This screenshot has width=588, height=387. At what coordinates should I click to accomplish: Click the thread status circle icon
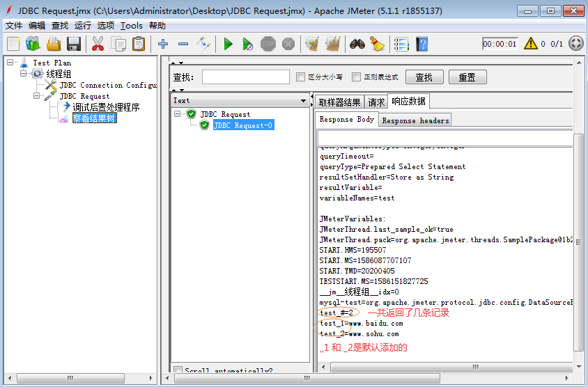(576, 43)
